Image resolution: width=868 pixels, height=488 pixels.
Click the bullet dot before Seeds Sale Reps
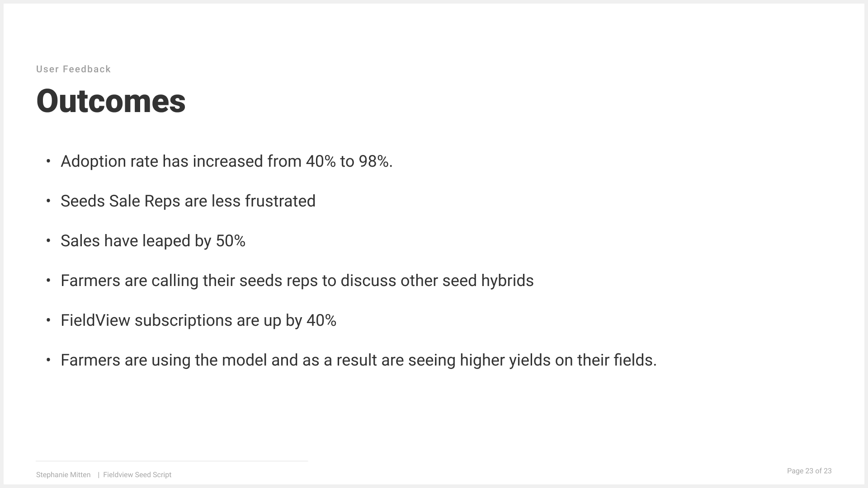pyautogui.click(x=48, y=201)
